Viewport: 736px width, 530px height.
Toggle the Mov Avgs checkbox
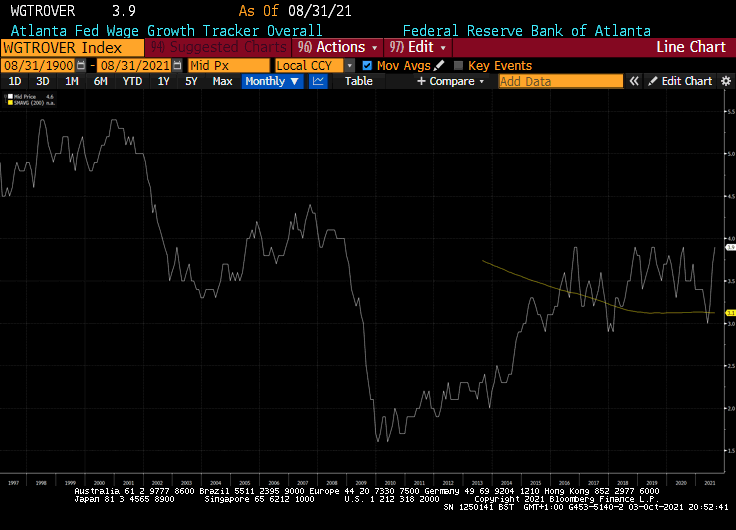pyautogui.click(x=367, y=66)
